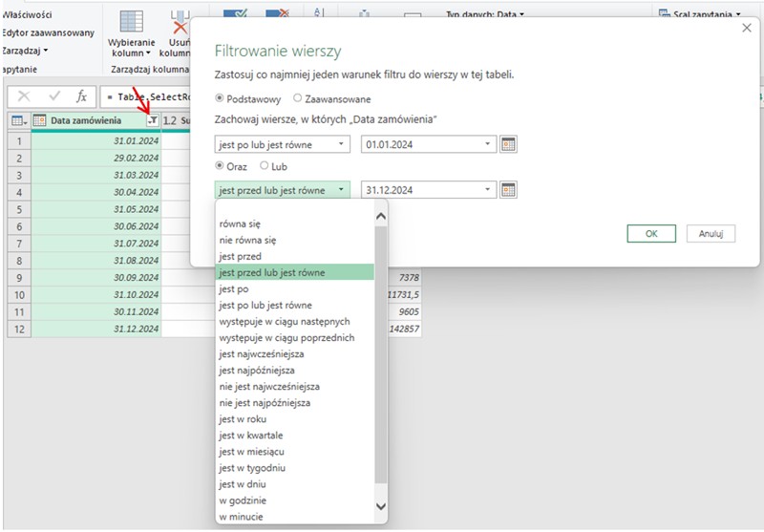
Task: Collapse second condition dropdown 'jest przed lub jest równe'
Action: point(282,190)
